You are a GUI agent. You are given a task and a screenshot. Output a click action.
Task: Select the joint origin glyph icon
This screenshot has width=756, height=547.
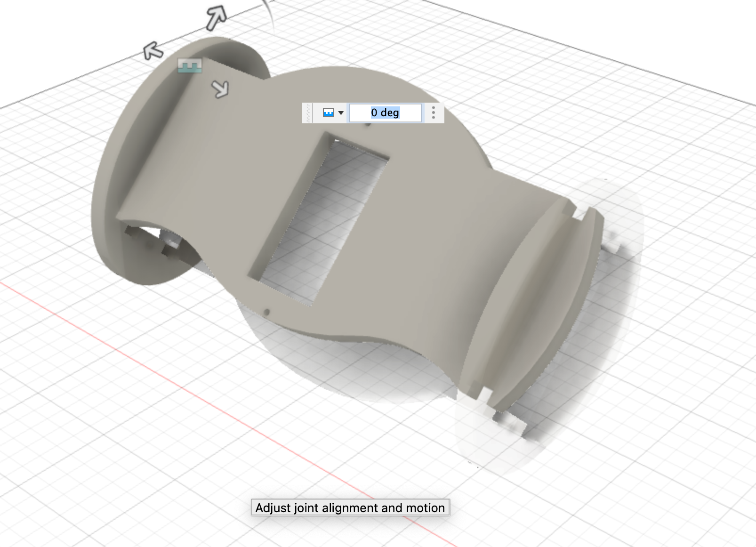pyautogui.click(x=190, y=66)
